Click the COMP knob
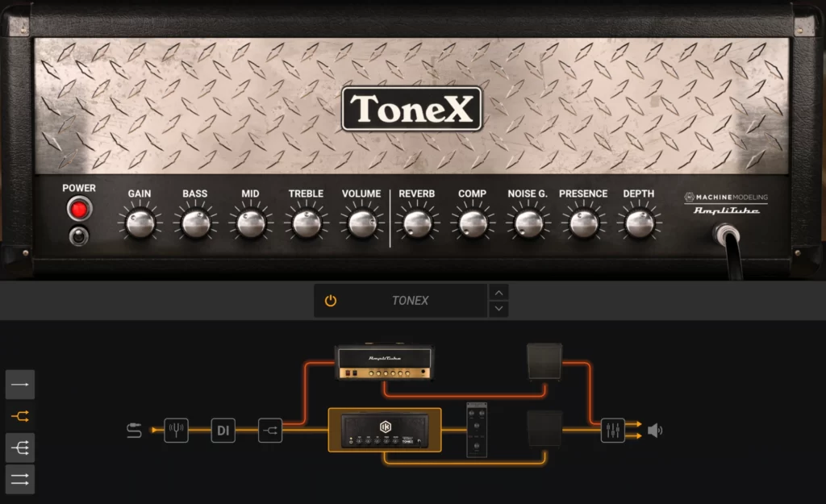 pyautogui.click(x=473, y=223)
